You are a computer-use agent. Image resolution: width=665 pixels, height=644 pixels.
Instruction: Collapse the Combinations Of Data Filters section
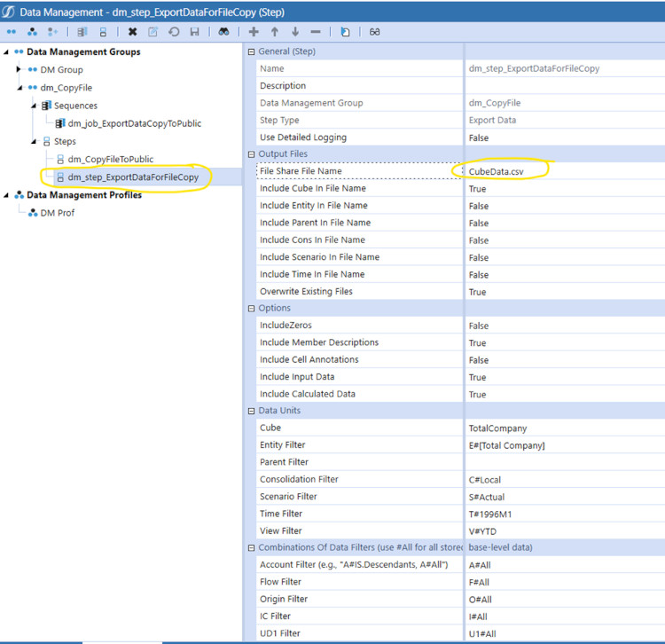click(x=251, y=548)
